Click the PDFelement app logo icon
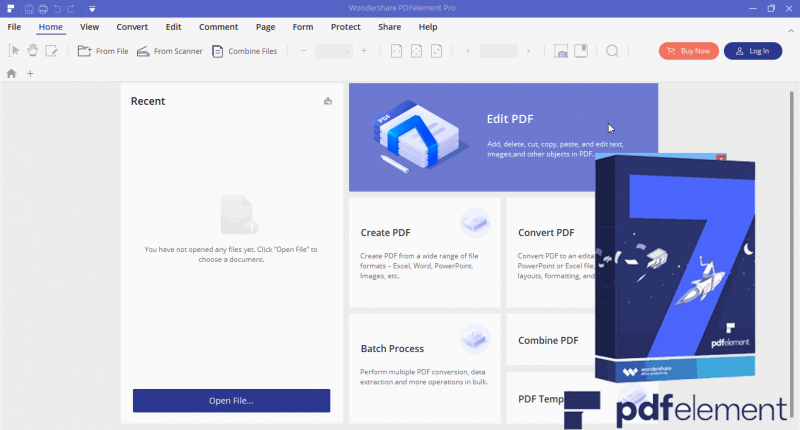 tap(10, 8)
